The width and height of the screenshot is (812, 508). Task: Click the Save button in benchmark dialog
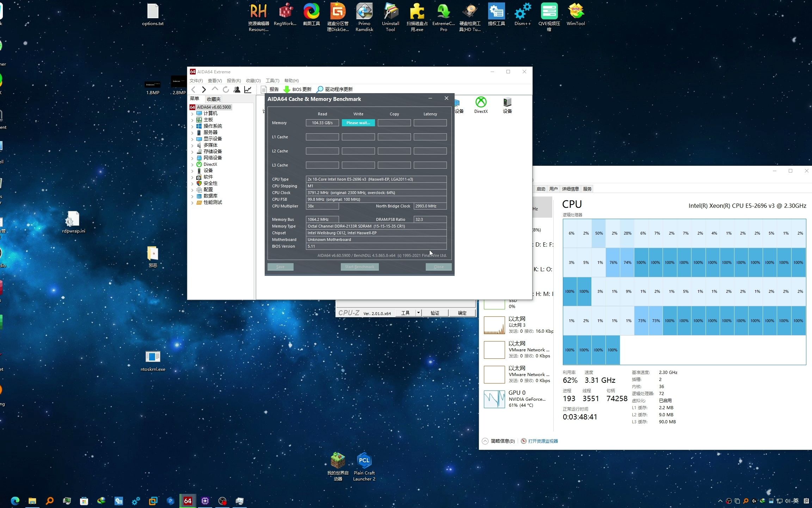[x=280, y=267]
